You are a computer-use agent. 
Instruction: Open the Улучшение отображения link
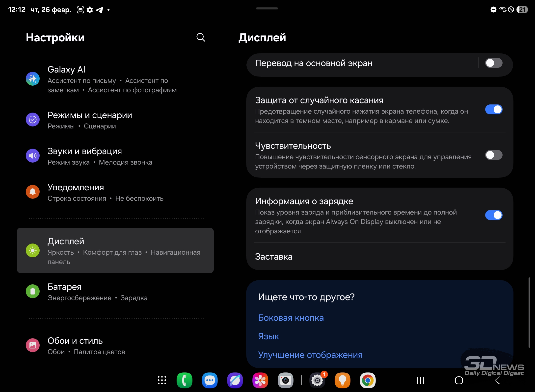[310, 355]
